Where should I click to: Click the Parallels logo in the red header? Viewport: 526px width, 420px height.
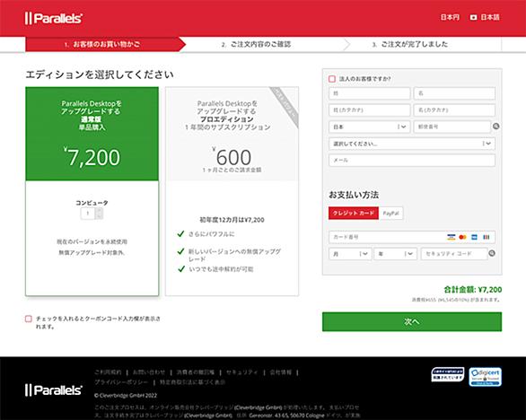[53, 18]
